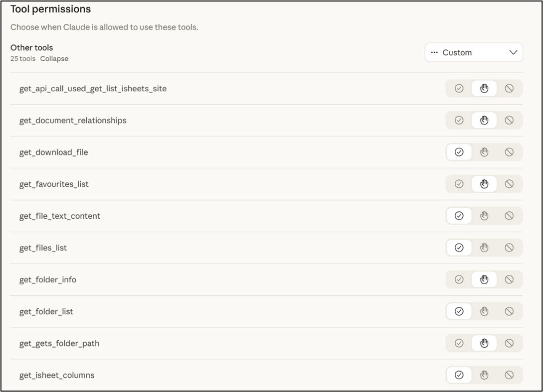Block the get_download_file tool
This screenshot has width=543, height=392.
tap(509, 152)
